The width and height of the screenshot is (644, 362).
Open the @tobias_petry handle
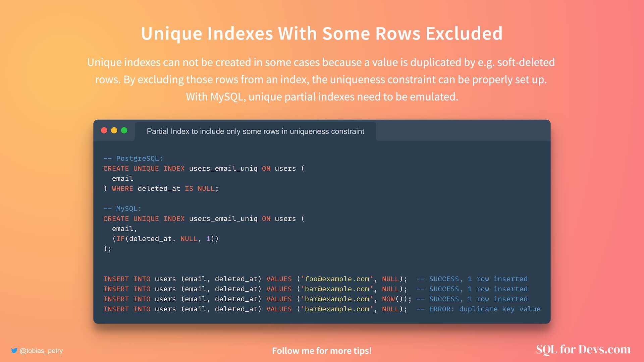click(41, 351)
